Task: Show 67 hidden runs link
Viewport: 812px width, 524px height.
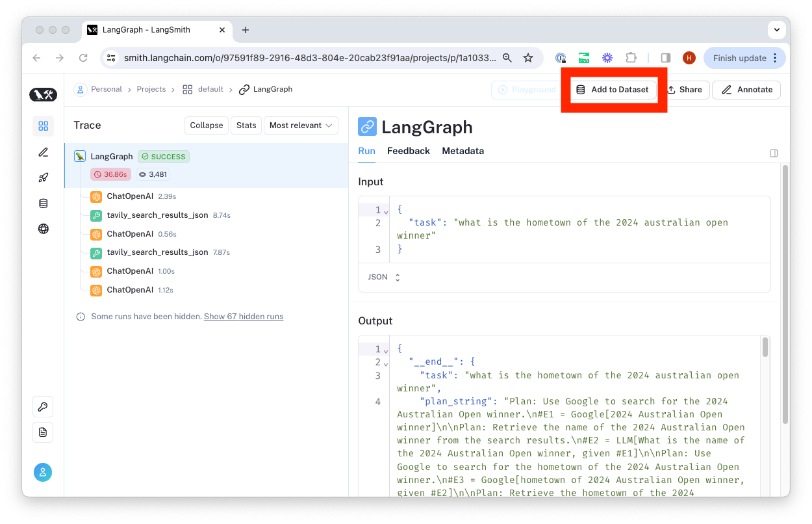Action: [x=244, y=317]
